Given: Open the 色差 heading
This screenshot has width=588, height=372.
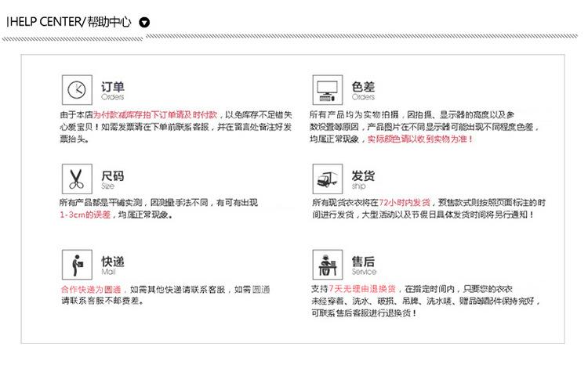Looking at the screenshot, I should pyautogui.click(x=364, y=89).
